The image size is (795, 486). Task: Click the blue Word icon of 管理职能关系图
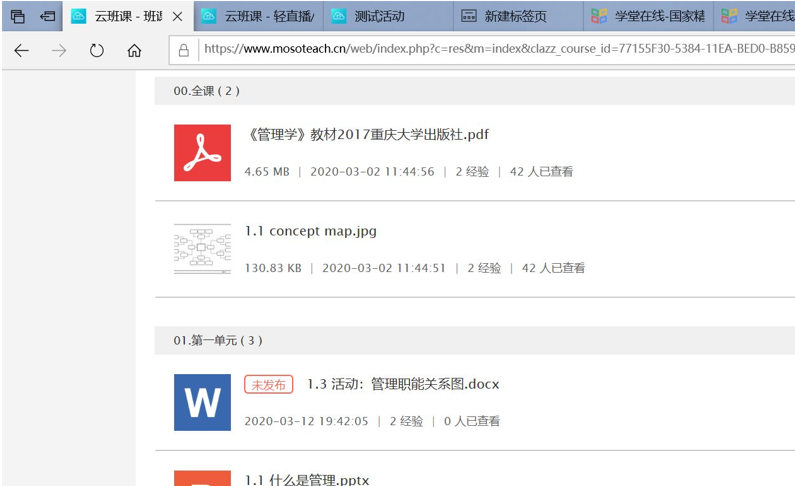pos(202,402)
